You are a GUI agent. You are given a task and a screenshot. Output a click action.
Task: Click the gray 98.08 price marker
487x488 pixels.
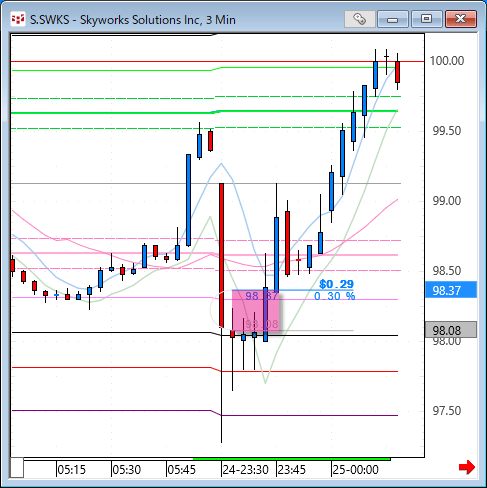click(451, 330)
